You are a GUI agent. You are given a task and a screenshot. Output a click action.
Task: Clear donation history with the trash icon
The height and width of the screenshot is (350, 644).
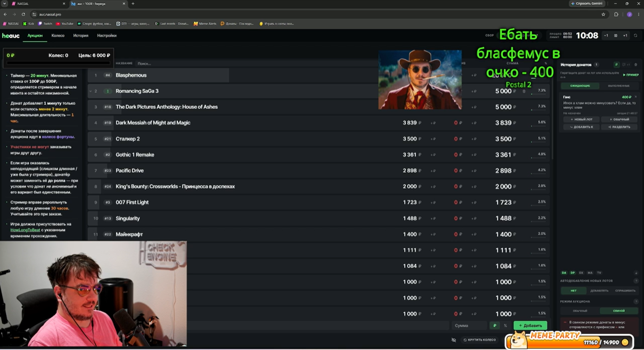click(635, 65)
